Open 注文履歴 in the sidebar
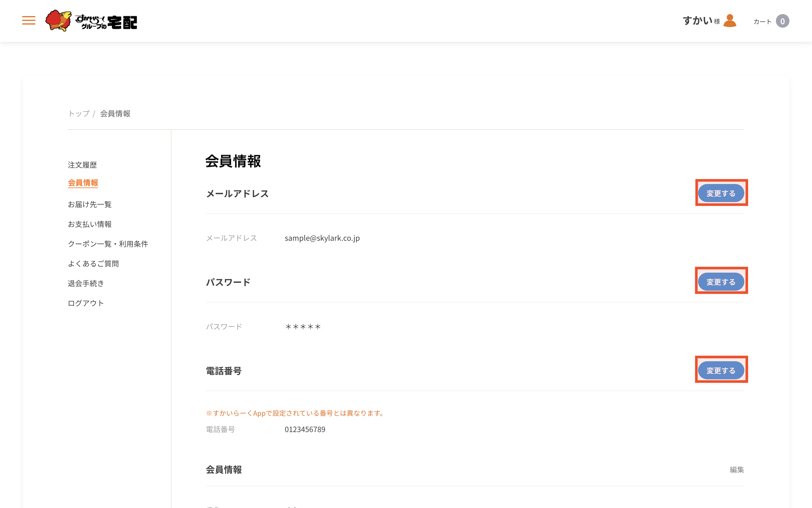 point(82,165)
